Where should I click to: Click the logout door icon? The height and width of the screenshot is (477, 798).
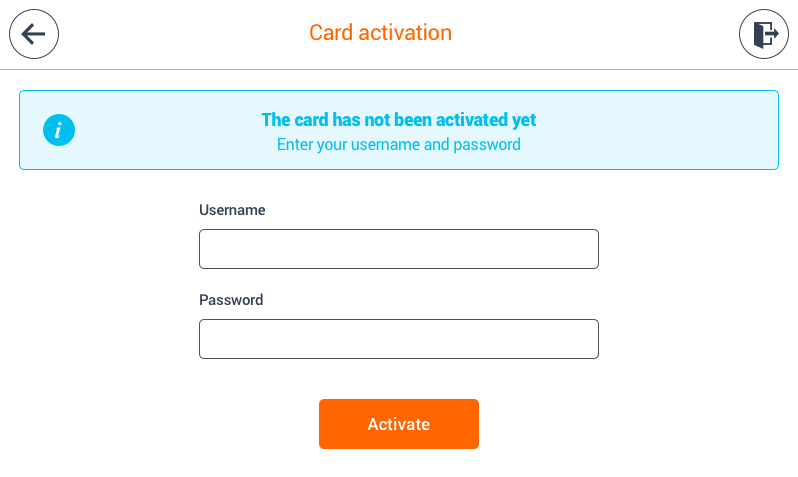click(764, 34)
